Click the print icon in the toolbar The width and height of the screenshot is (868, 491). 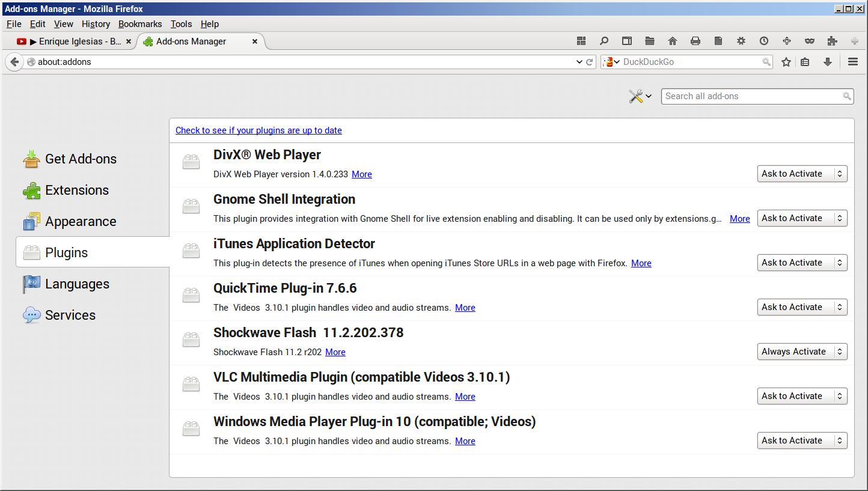point(695,41)
